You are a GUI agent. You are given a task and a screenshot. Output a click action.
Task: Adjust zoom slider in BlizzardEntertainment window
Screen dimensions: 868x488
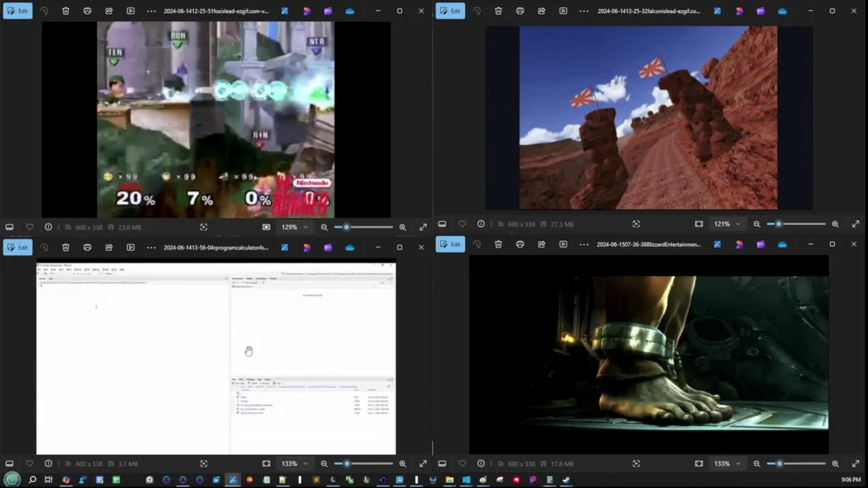point(796,464)
